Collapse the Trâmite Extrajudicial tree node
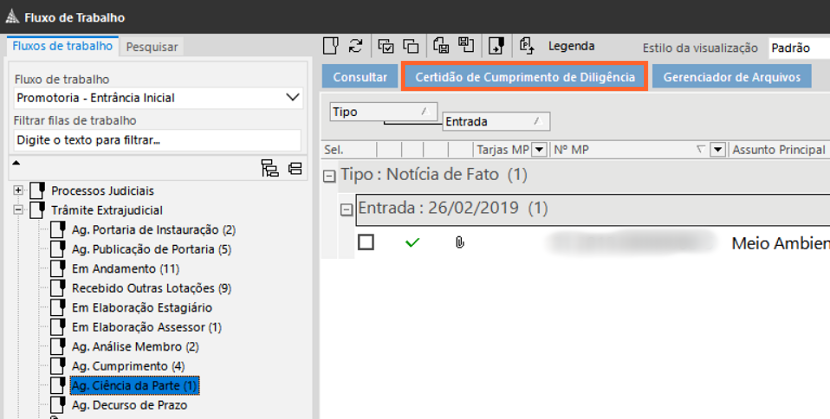Image resolution: width=830 pixels, height=419 pixels. (x=19, y=210)
